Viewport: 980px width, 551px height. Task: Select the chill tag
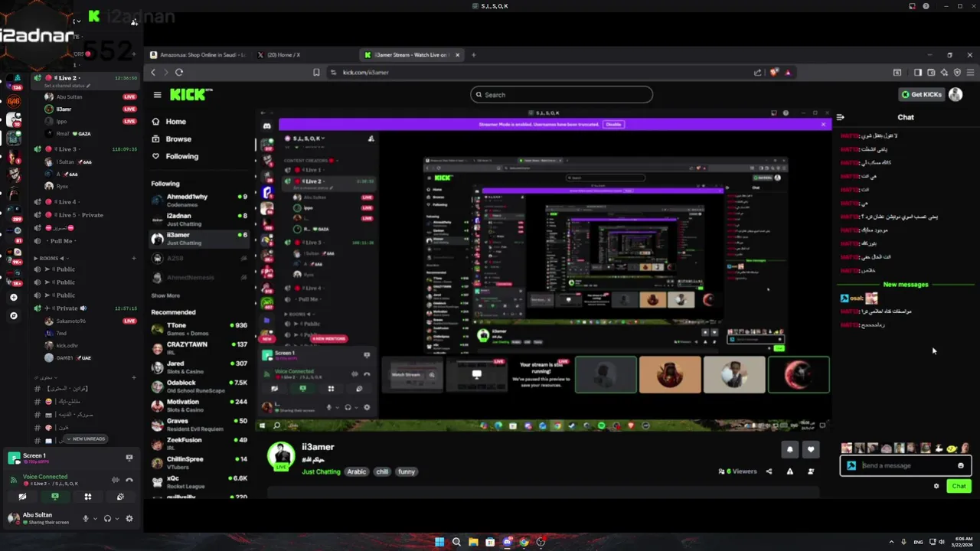pyautogui.click(x=382, y=472)
